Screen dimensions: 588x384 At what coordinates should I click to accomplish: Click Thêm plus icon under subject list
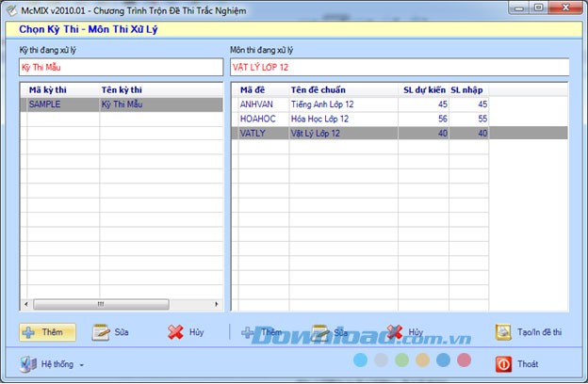[x=249, y=332]
